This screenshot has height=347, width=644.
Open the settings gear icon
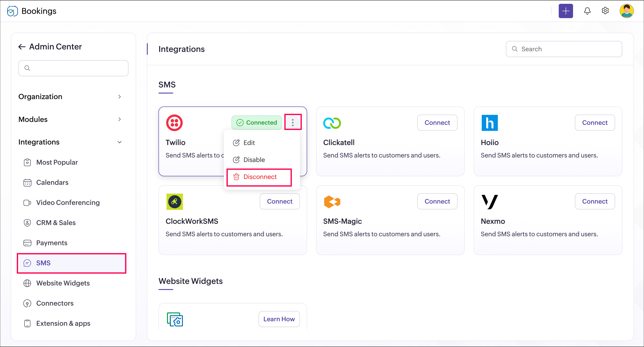605,11
